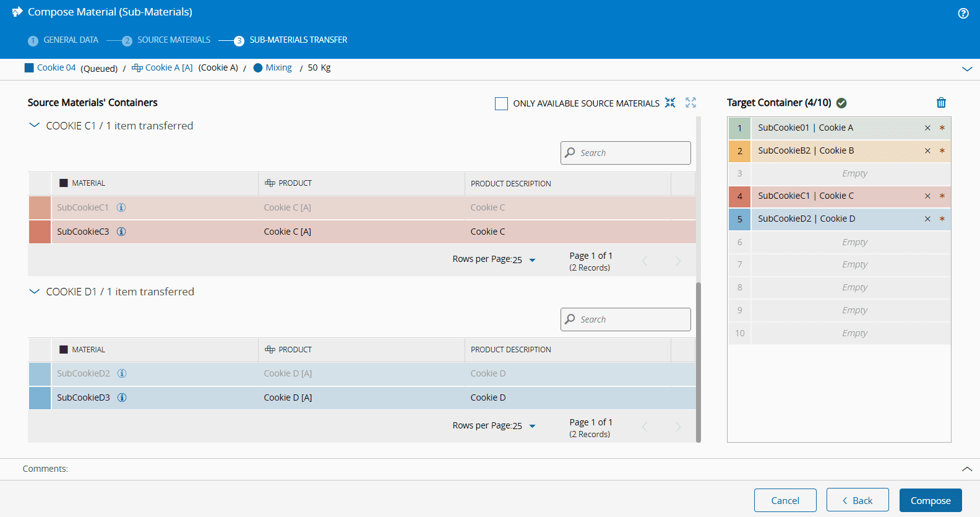Remove SubCookieD2 from position 5
The image size is (980, 517).
pyautogui.click(x=927, y=219)
